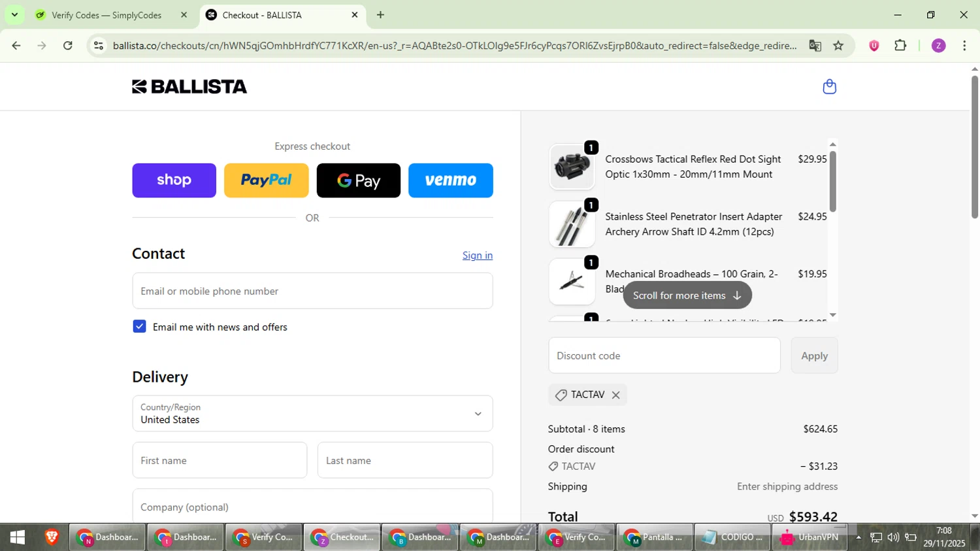Click the Company (optional) field

coord(312,506)
